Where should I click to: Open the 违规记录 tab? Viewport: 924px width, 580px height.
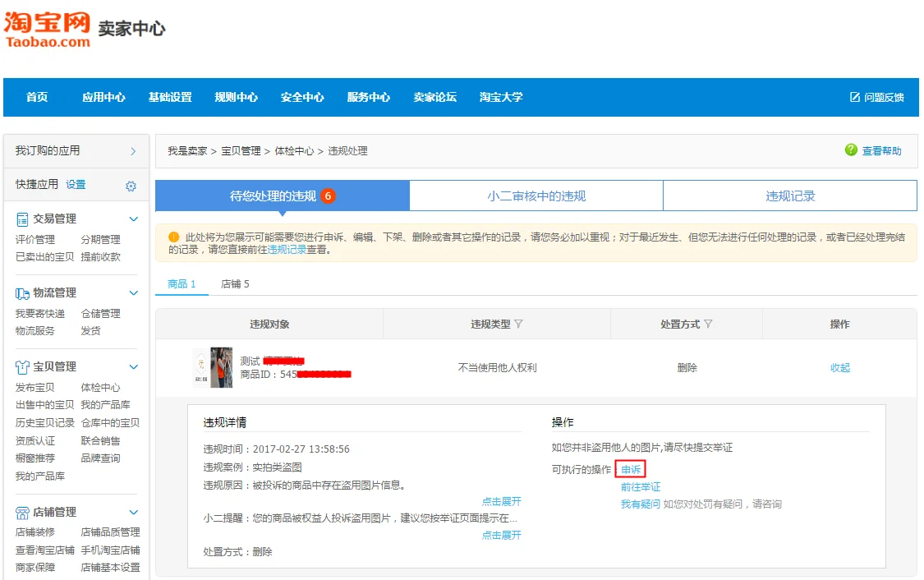point(790,196)
